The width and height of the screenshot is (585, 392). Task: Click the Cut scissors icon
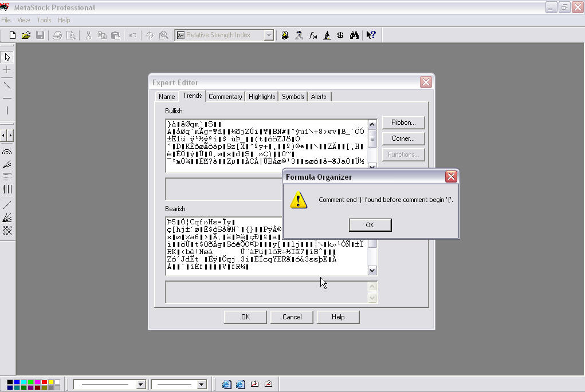tap(88, 35)
